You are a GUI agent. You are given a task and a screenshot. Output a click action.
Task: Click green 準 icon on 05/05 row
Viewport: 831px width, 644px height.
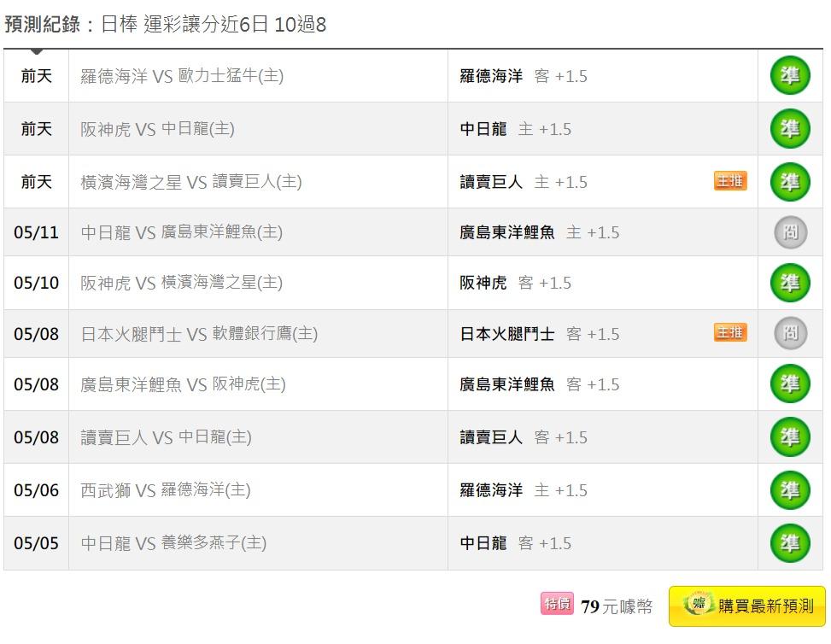790,542
